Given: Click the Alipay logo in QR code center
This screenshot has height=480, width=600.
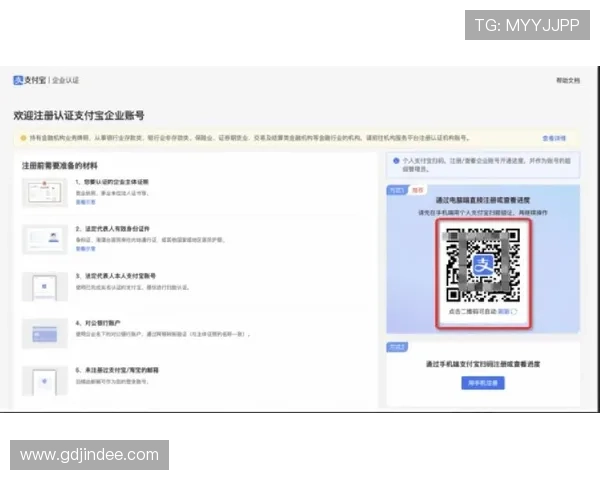Looking at the screenshot, I should [483, 265].
